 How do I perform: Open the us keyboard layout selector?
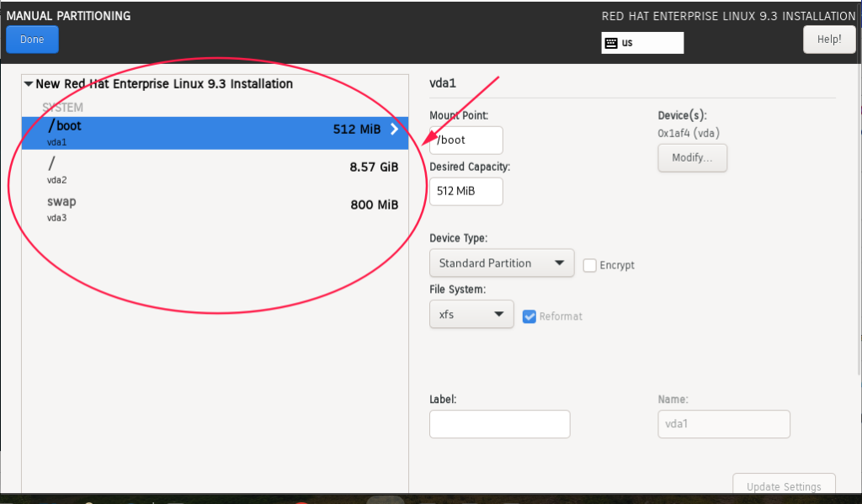tap(641, 42)
